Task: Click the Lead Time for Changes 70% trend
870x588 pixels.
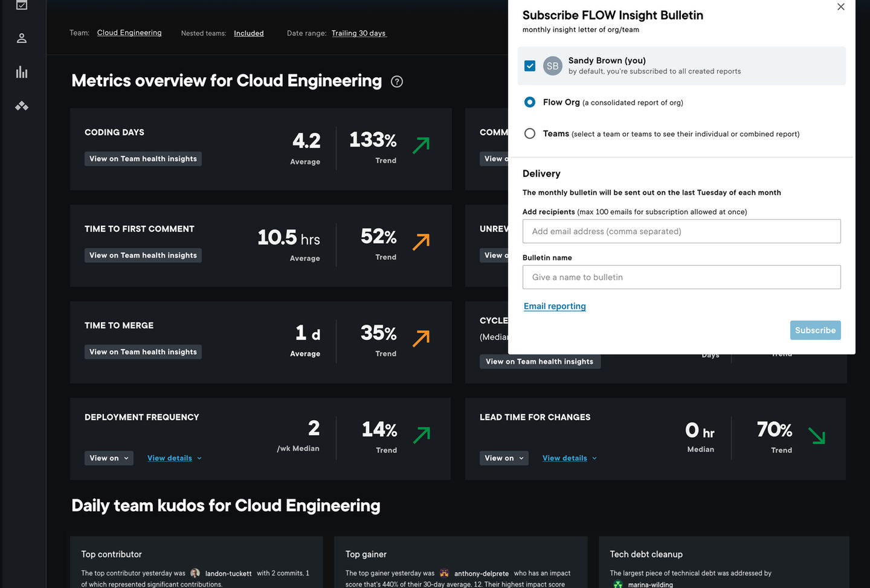Action: coord(775,429)
